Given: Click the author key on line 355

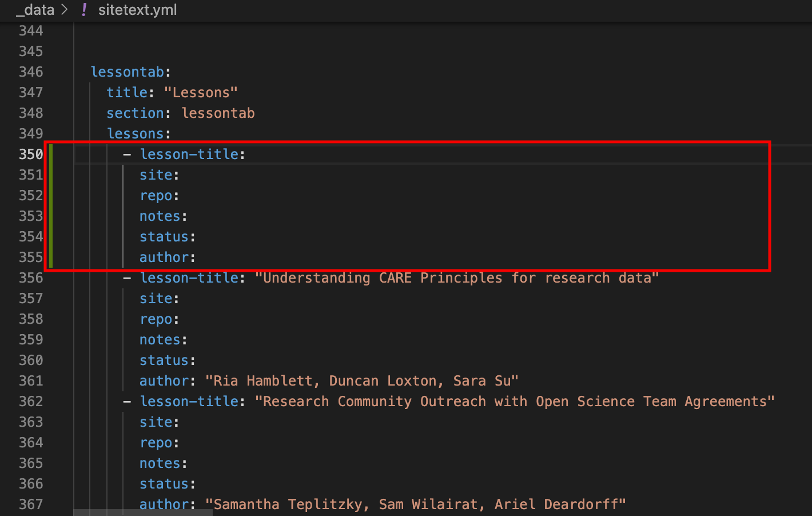Looking at the screenshot, I should (x=164, y=257).
